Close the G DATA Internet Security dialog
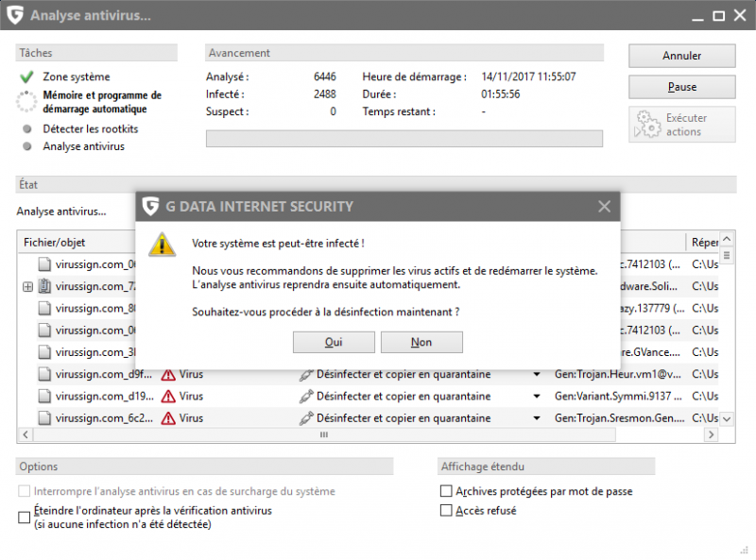This screenshot has width=756, height=560. [x=604, y=206]
